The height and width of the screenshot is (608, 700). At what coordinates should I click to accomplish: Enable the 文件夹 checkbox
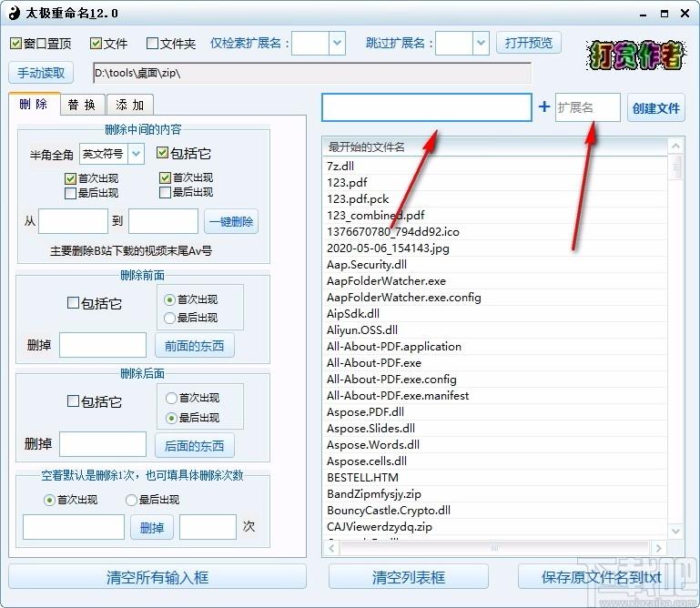pos(152,44)
